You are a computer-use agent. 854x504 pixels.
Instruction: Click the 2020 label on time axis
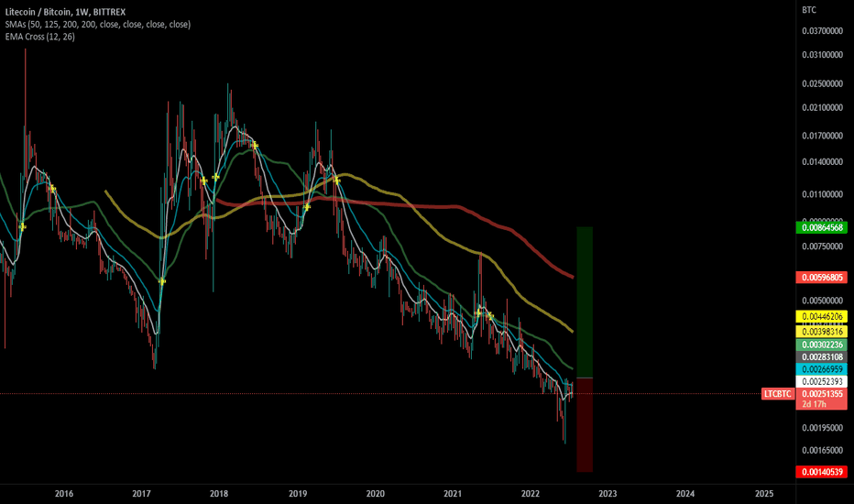coord(376,494)
